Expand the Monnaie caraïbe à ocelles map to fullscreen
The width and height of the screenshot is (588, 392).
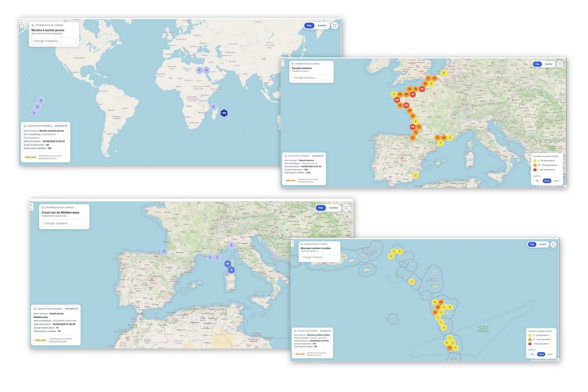[x=553, y=244]
